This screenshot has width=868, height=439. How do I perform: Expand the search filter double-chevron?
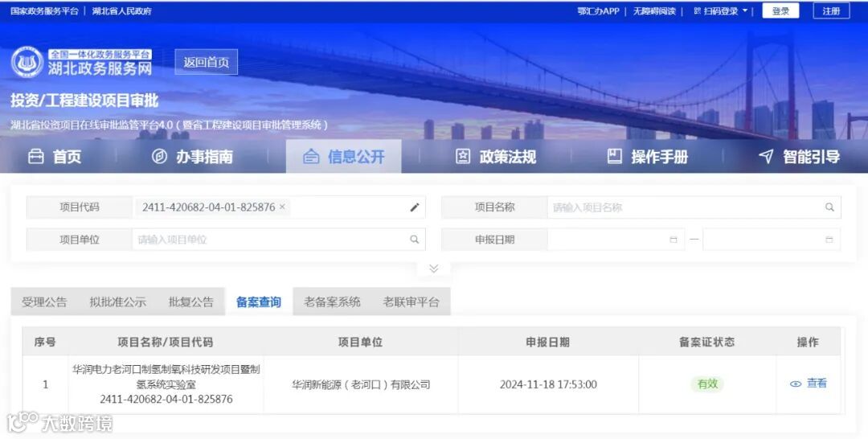pyautogui.click(x=434, y=269)
